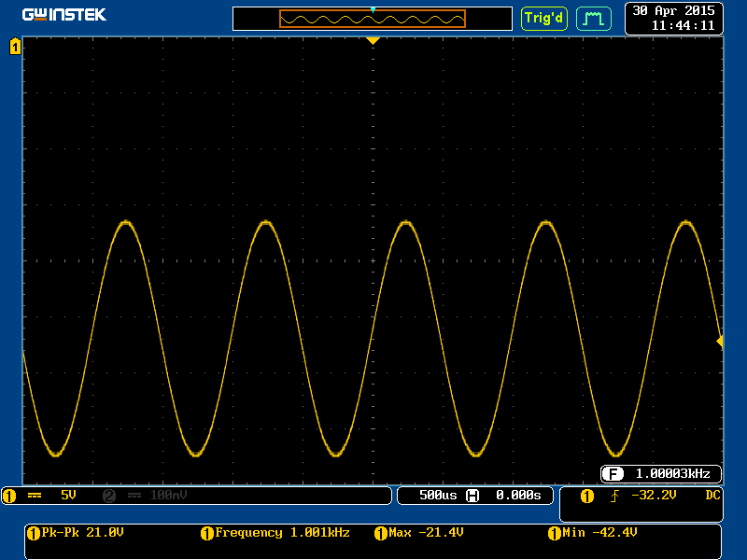Screen dimensions: 747x560
Task: Click the acquisition mode waveform icon
Action: click(x=594, y=19)
